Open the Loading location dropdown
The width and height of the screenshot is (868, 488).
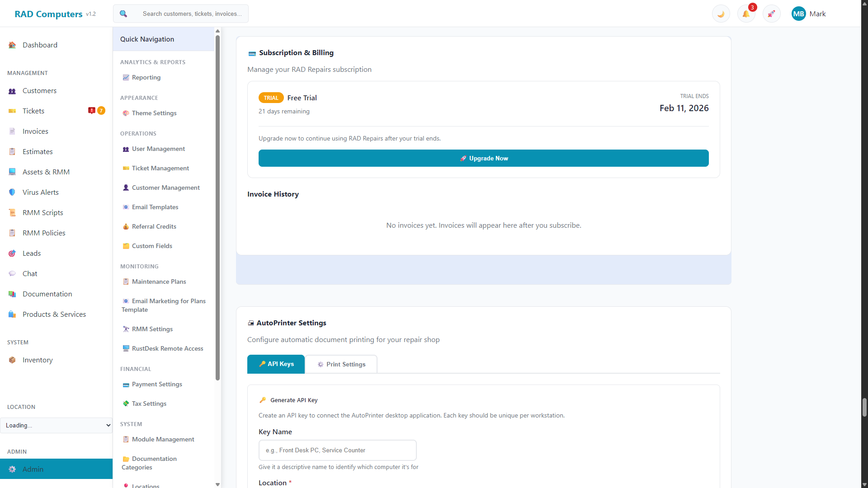point(56,425)
